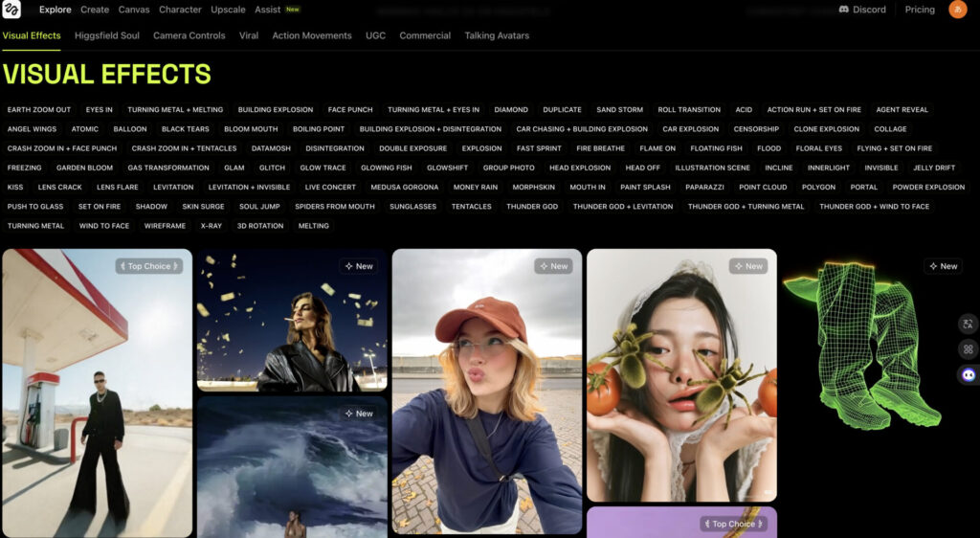The width and height of the screenshot is (980, 538).
Task: Select the JELLY DRIFT effect tag
Action: tap(934, 168)
